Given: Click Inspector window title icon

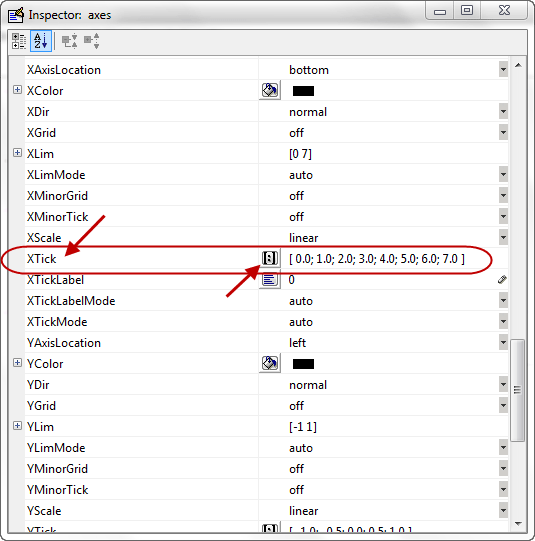Looking at the screenshot, I should pyautogui.click(x=16, y=15).
